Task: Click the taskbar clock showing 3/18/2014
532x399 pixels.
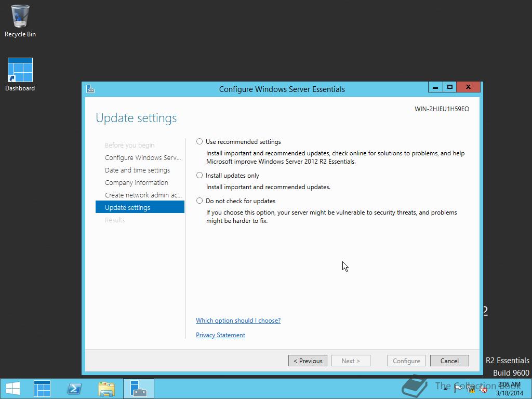Action: tap(509, 389)
